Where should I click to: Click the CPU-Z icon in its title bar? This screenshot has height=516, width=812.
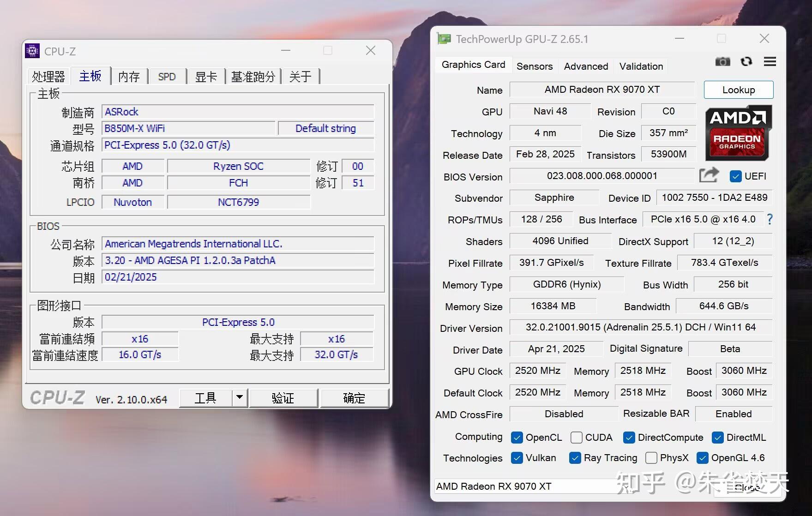(32, 51)
